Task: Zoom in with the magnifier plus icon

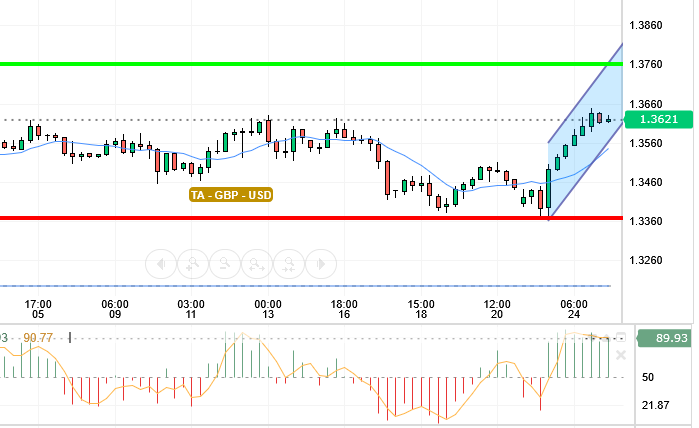Action: [193, 264]
